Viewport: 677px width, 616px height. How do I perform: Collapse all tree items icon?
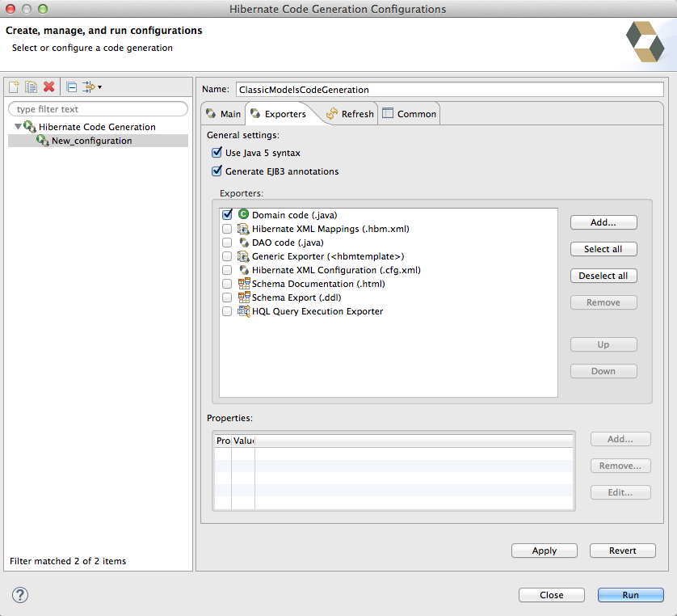72,87
